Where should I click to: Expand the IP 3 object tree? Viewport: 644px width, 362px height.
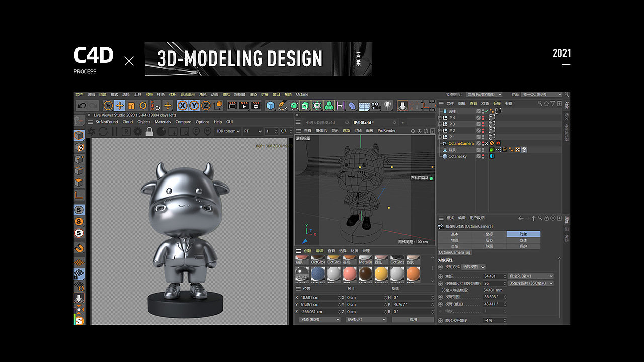(440, 124)
